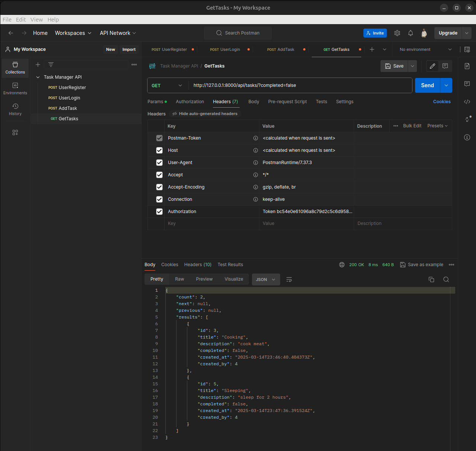Open the JSON format dropdown

point(266,280)
